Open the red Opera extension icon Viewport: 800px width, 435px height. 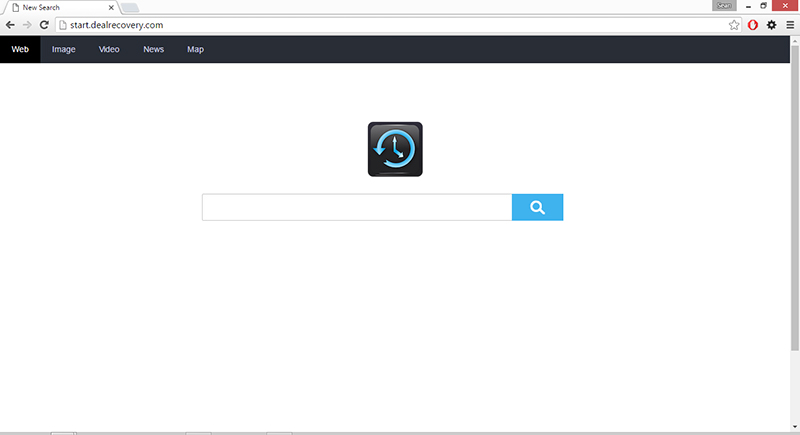pyautogui.click(x=753, y=25)
